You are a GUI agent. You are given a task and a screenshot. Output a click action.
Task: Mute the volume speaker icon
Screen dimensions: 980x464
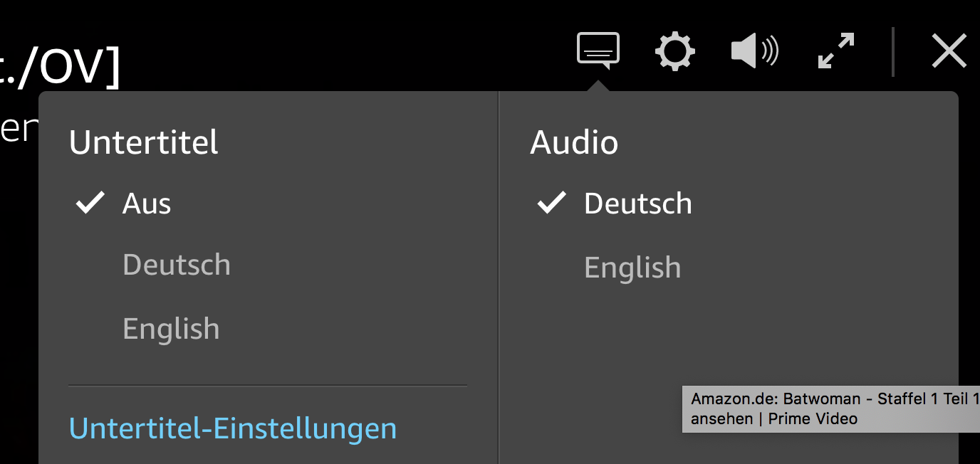(x=755, y=51)
